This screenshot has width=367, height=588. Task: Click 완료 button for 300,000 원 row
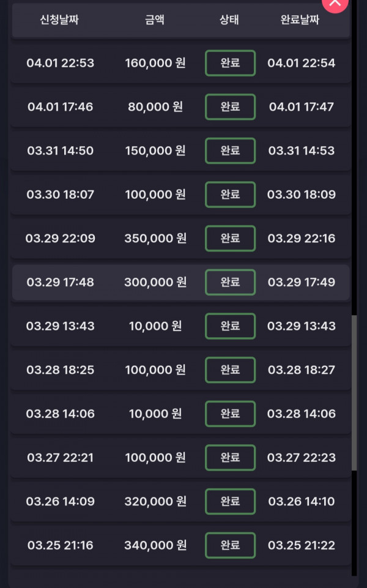click(x=230, y=282)
